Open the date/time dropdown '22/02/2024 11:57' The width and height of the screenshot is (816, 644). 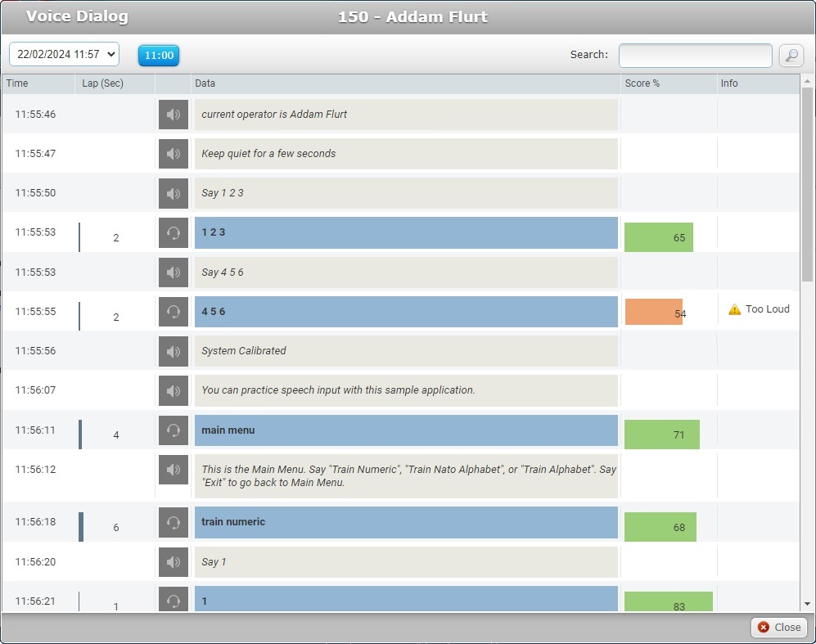click(x=64, y=55)
